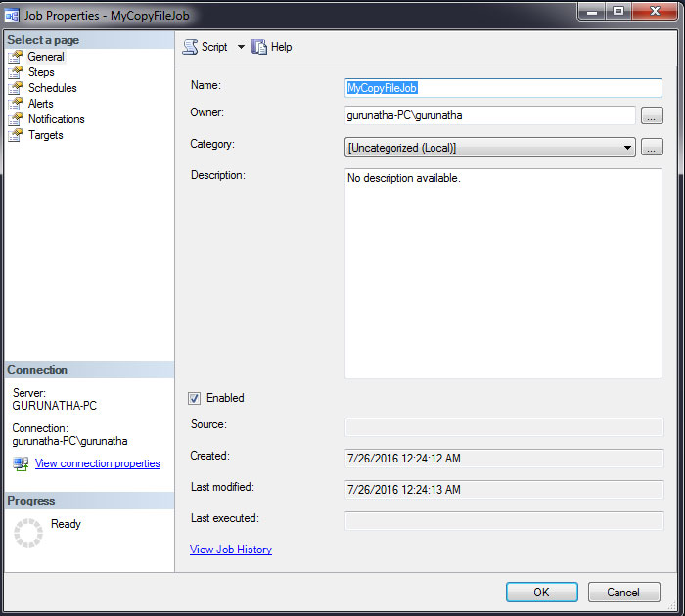The image size is (685, 616).
Task: Close the Job Properties window
Action: click(655, 11)
